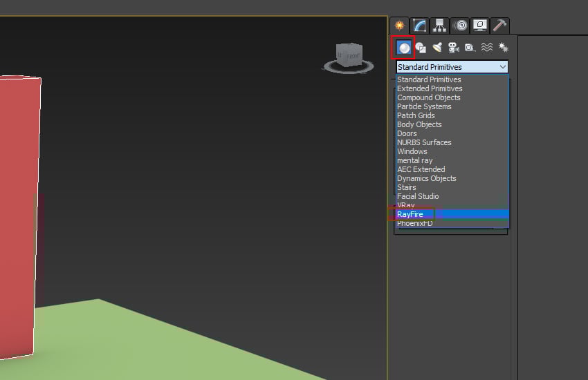Choose PhoenixFD from the list
This screenshot has width=588, height=380.
click(x=452, y=223)
